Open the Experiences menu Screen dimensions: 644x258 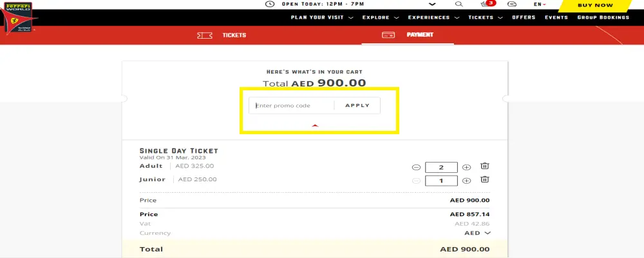click(x=433, y=17)
